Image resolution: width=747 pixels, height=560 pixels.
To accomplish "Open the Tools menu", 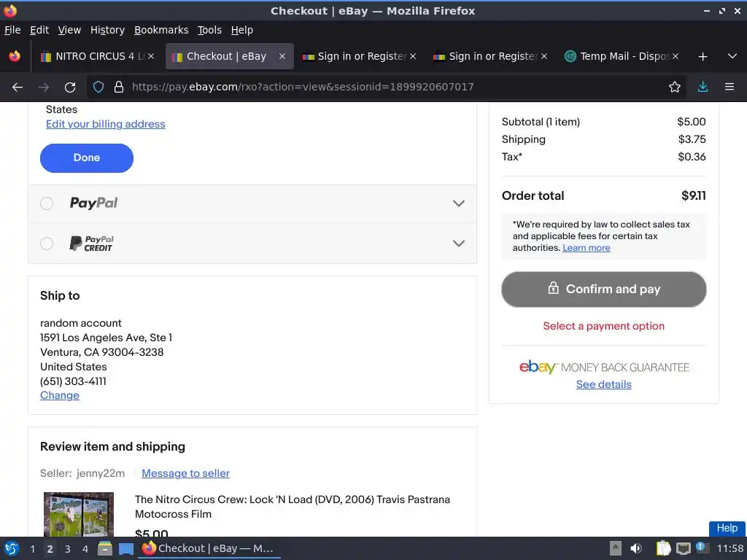I will pyautogui.click(x=209, y=30).
